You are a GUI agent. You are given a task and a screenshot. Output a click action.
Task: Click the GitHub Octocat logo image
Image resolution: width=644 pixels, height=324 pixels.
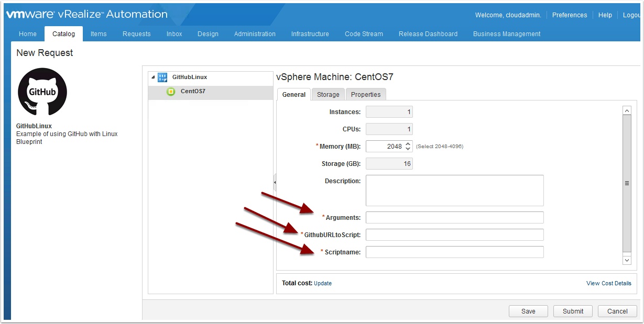pos(42,92)
